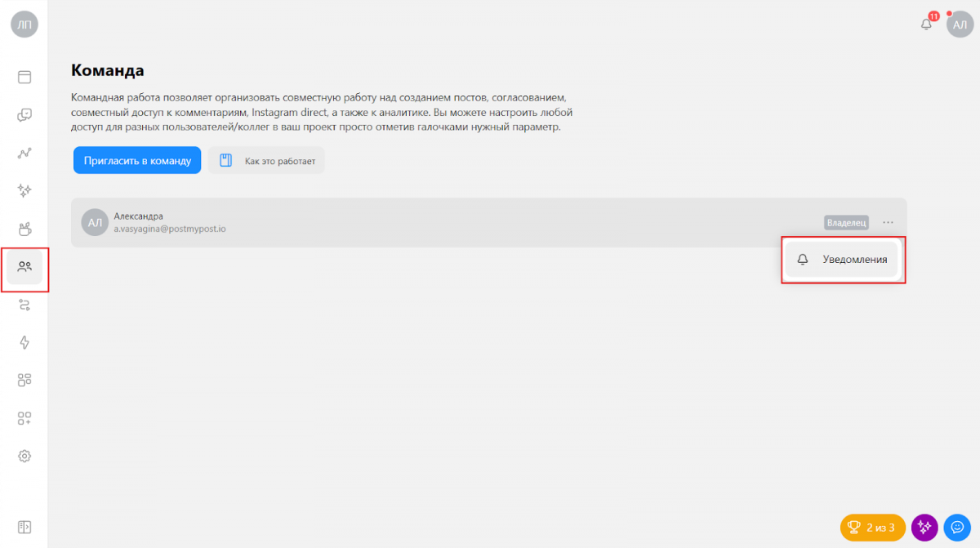Image resolution: width=980 pixels, height=548 pixels.
Task: Click the Как это работает button
Action: (266, 161)
